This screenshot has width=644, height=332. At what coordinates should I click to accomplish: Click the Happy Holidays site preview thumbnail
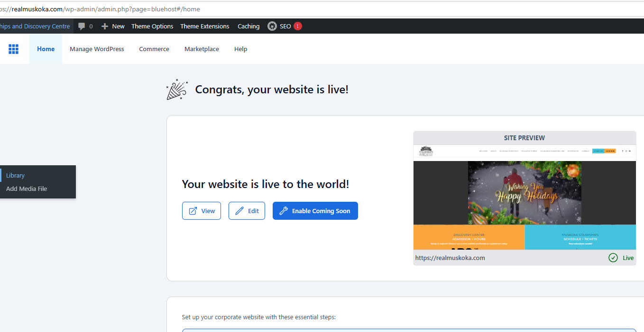524,193
